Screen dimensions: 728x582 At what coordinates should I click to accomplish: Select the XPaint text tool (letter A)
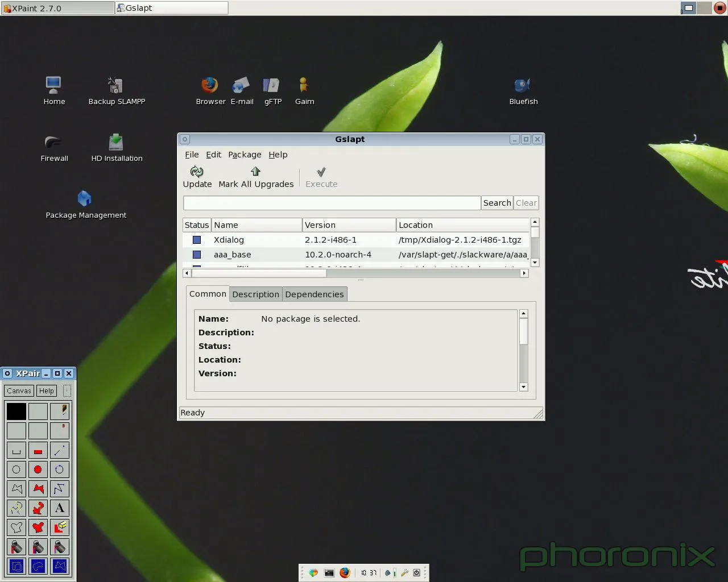pos(60,508)
